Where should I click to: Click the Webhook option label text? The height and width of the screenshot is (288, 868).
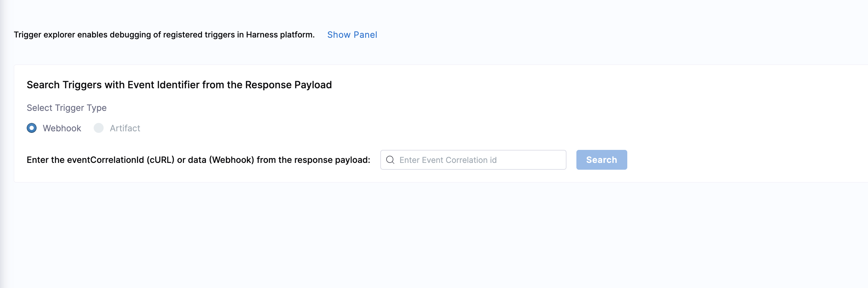(62, 128)
